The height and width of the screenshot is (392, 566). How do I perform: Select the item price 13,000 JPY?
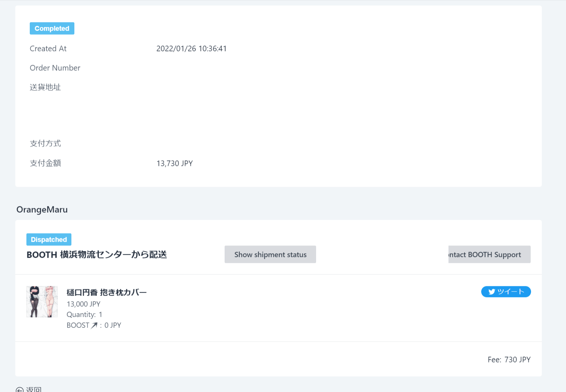[83, 304]
